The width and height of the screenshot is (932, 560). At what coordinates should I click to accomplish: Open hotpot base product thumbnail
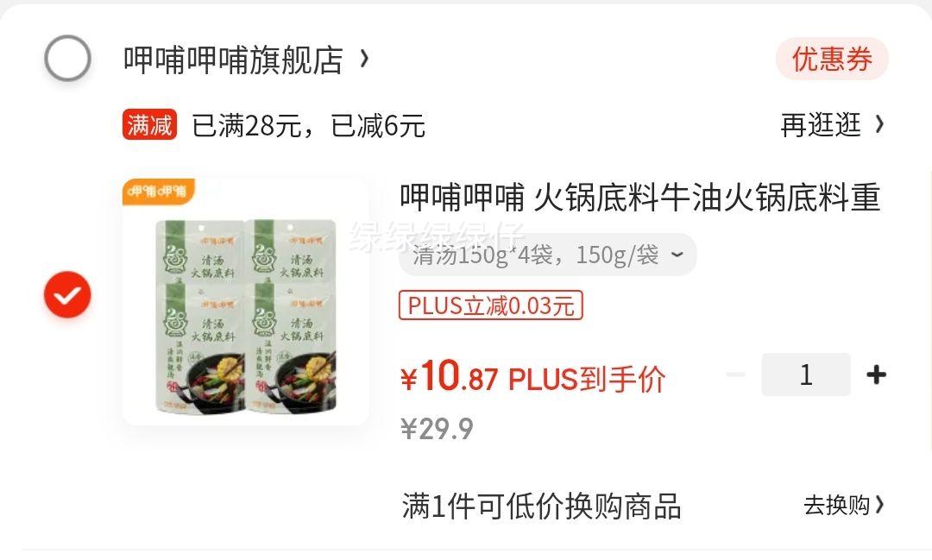(x=245, y=301)
